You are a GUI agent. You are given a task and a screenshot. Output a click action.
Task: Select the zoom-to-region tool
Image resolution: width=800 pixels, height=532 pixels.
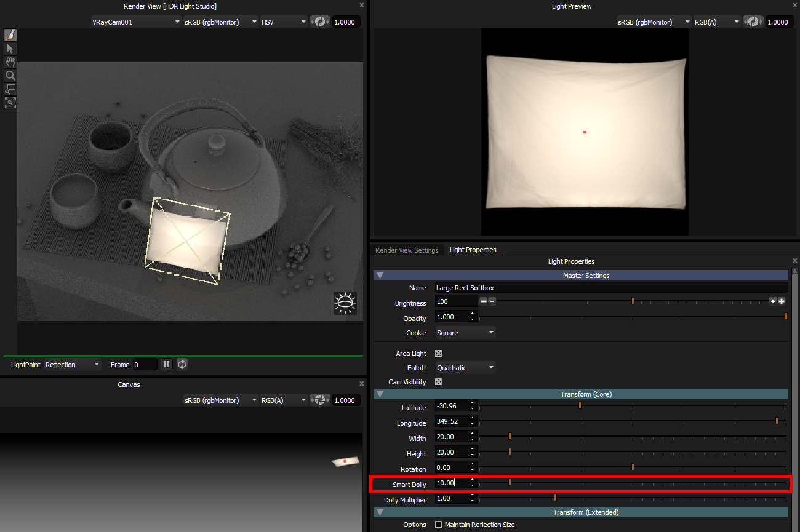pyautogui.click(x=10, y=89)
